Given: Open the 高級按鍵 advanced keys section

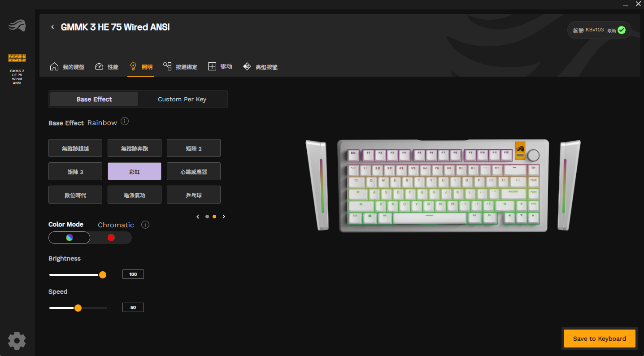Looking at the screenshot, I should point(261,67).
